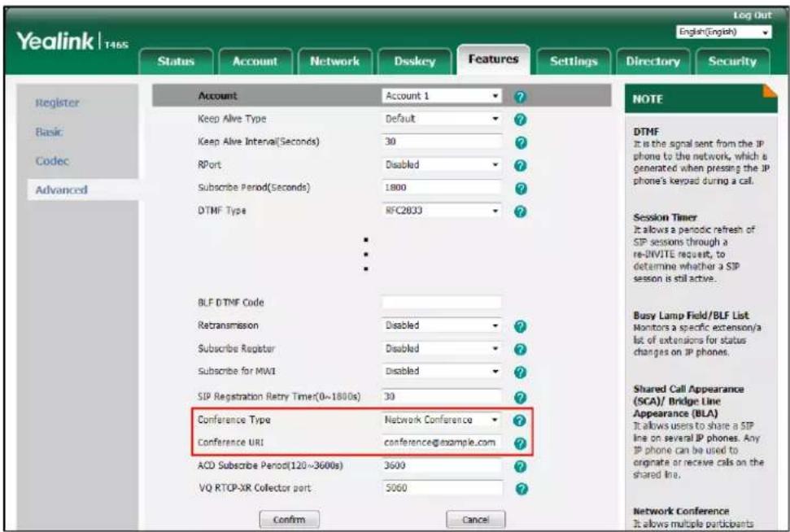Click the Cancel button
The width and height of the screenshot is (790, 532).
point(476,520)
